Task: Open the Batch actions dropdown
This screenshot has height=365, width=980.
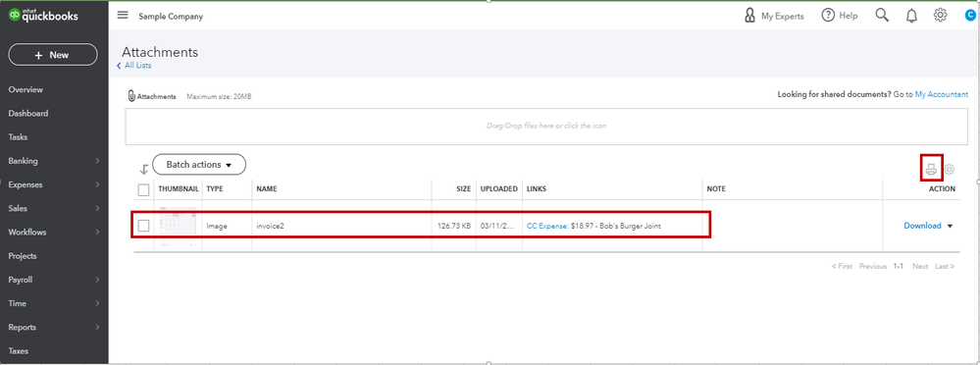Action: click(199, 165)
